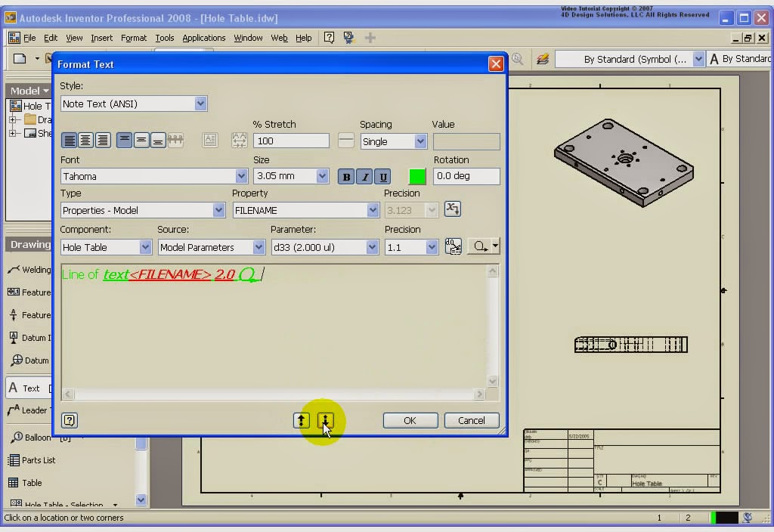This screenshot has height=532, width=774.
Task: Open the Insert menu
Action: click(x=102, y=38)
